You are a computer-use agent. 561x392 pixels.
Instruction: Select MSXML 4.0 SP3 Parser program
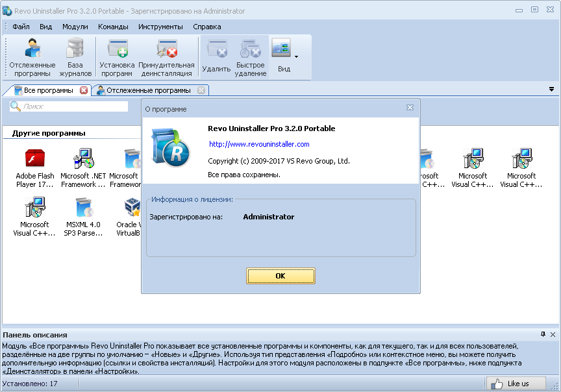[83, 217]
